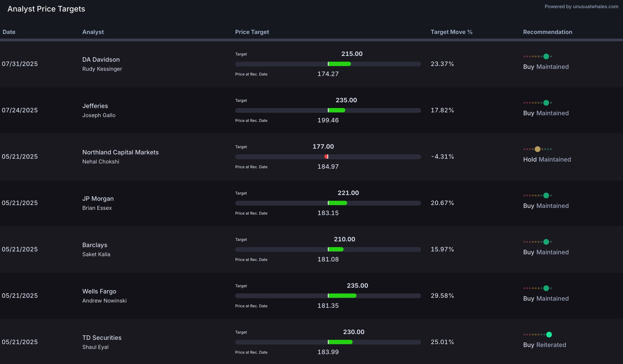The width and height of the screenshot is (623, 364).
Task: Select analyst firm Jefferies
Action: [95, 106]
